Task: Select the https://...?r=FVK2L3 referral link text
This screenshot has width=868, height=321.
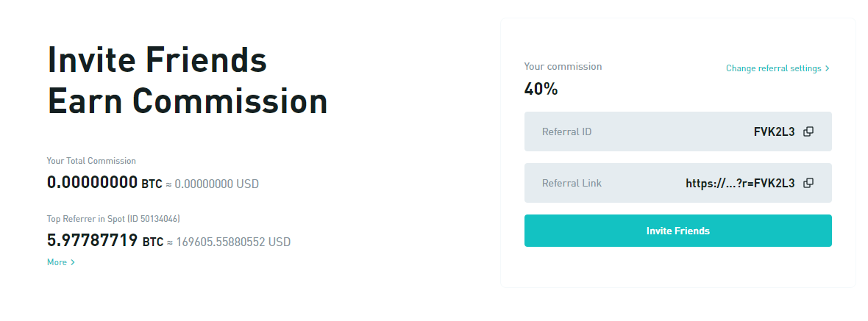Action: click(740, 183)
